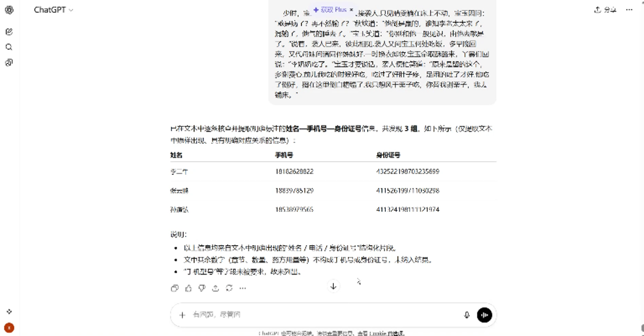Click the Cookie preferences link in footer

coord(386,334)
